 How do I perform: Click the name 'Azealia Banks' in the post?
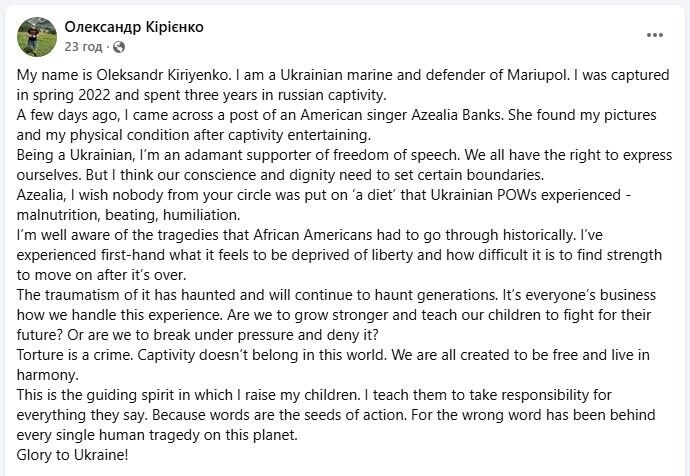[458, 115]
